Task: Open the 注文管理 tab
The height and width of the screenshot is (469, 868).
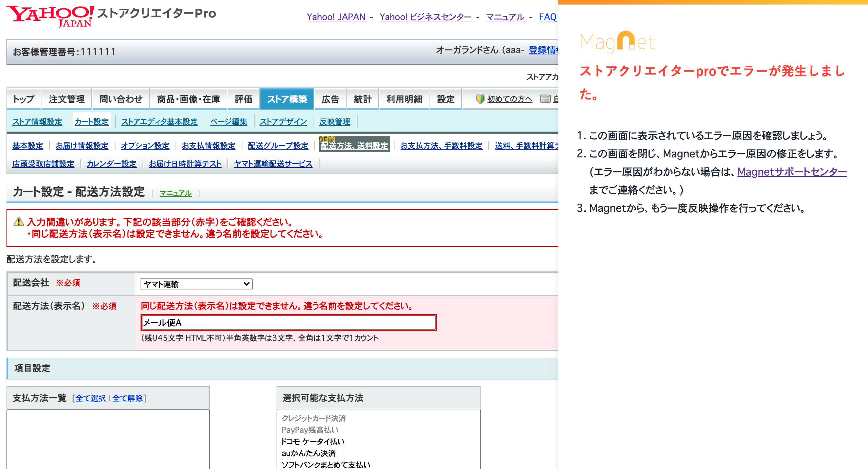Action: click(x=67, y=99)
